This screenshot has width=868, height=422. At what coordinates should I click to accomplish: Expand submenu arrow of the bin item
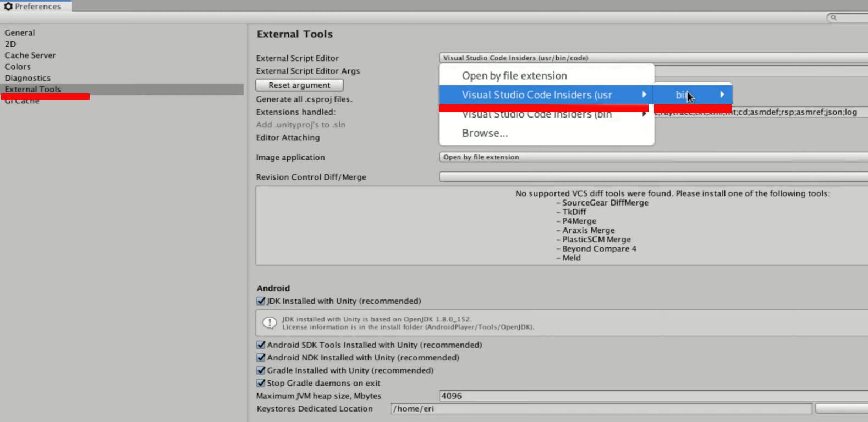click(x=722, y=95)
